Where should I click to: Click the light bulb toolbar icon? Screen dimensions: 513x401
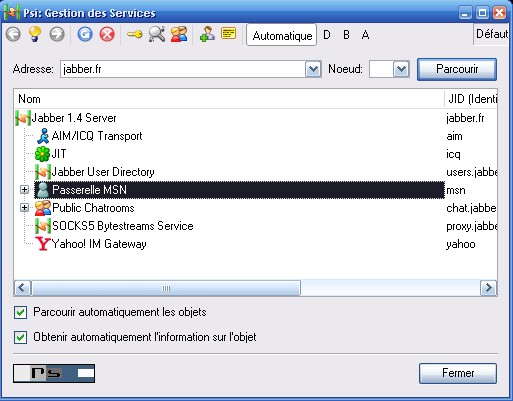tap(35, 34)
